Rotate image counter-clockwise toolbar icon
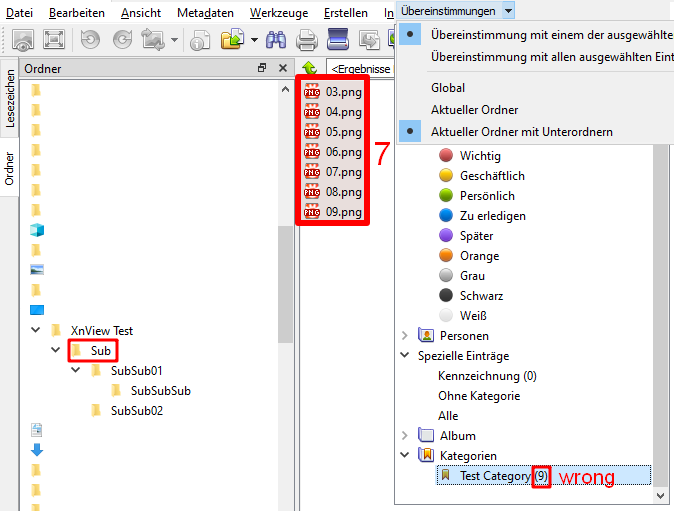The image size is (674, 511). coord(90,40)
